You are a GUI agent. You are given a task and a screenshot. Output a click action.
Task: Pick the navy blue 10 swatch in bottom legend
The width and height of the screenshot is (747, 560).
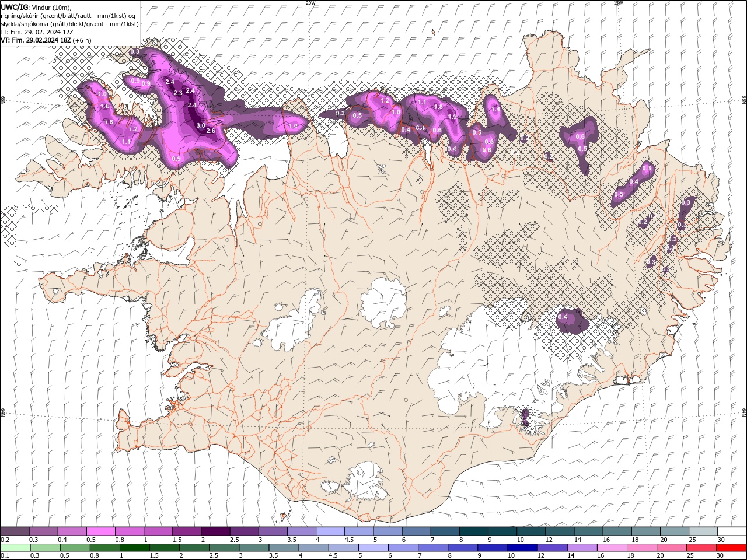522,548
